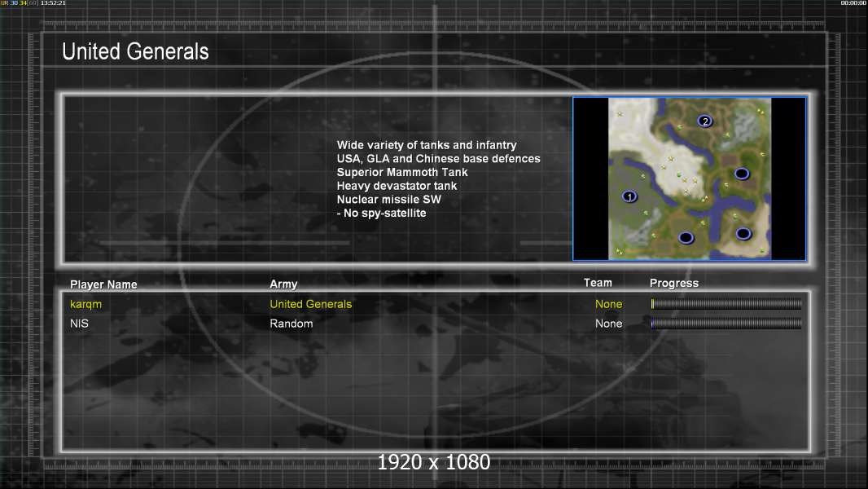
Task: Click karqm's loading progress bar
Action: tap(726, 303)
